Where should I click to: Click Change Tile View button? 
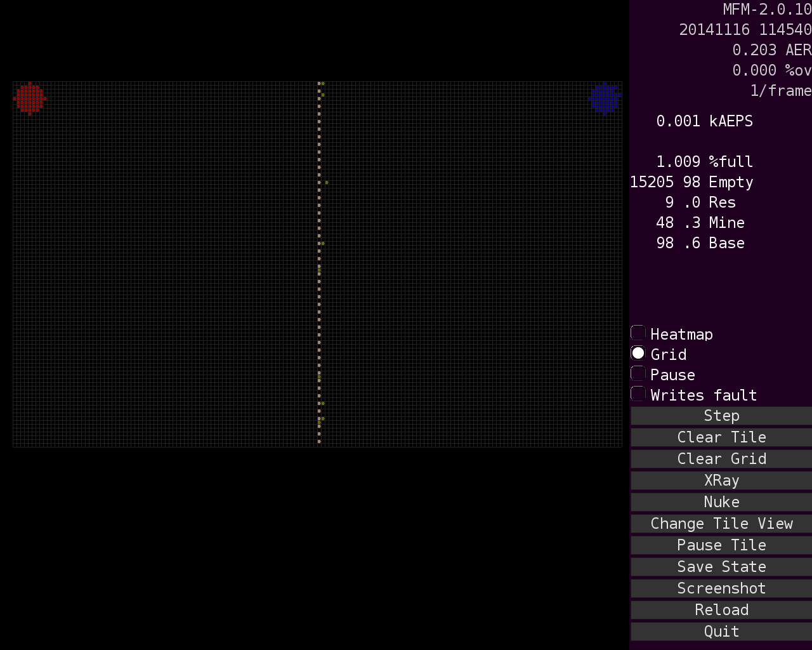(x=721, y=524)
